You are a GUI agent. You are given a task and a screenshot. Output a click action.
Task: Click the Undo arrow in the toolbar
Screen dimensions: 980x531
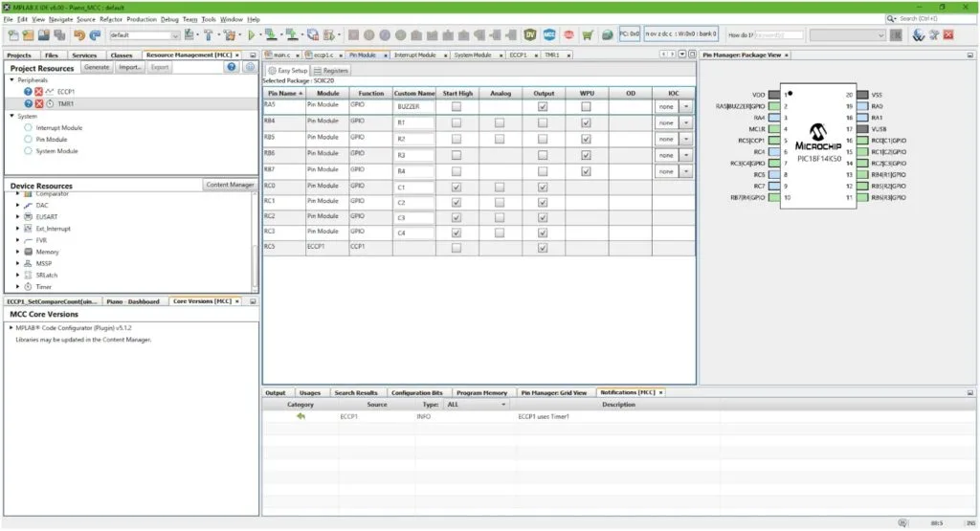78,35
